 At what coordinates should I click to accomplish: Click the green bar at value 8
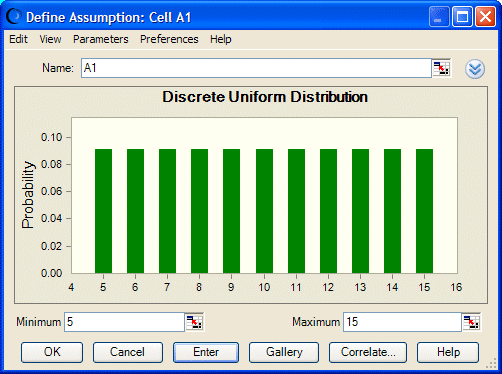pyautogui.click(x=199, y=211)
